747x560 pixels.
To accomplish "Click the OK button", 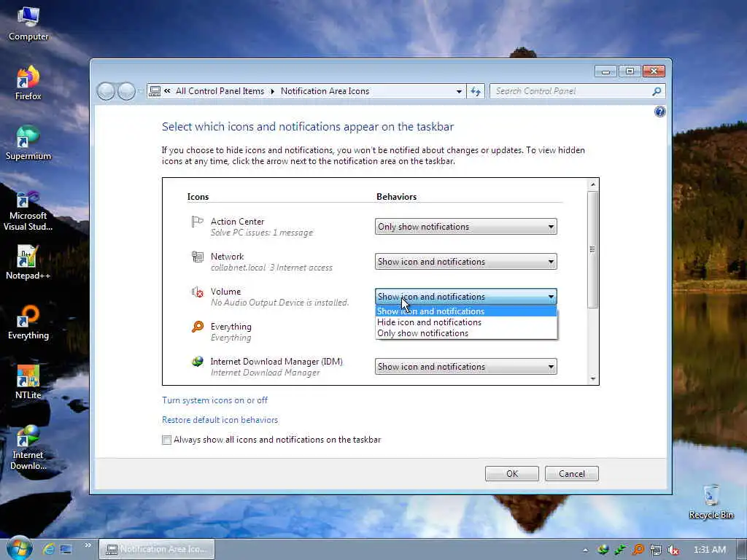I will [511, 473].
